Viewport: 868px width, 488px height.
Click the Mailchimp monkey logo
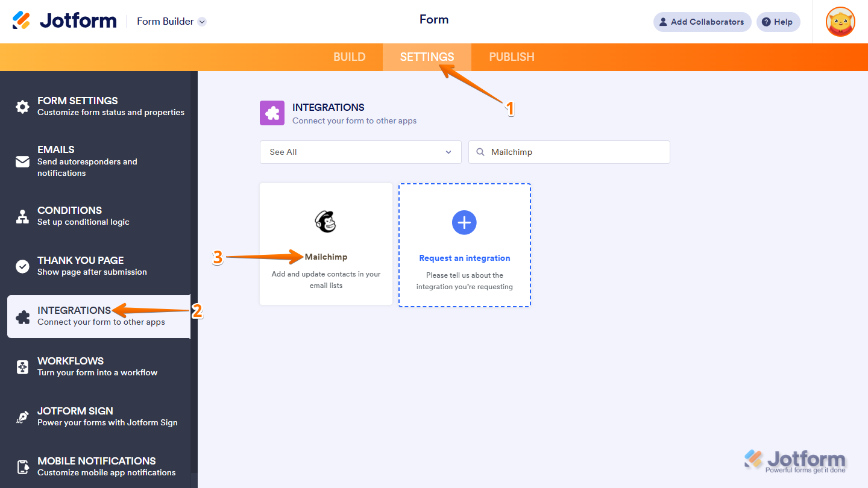coord(325,222)
